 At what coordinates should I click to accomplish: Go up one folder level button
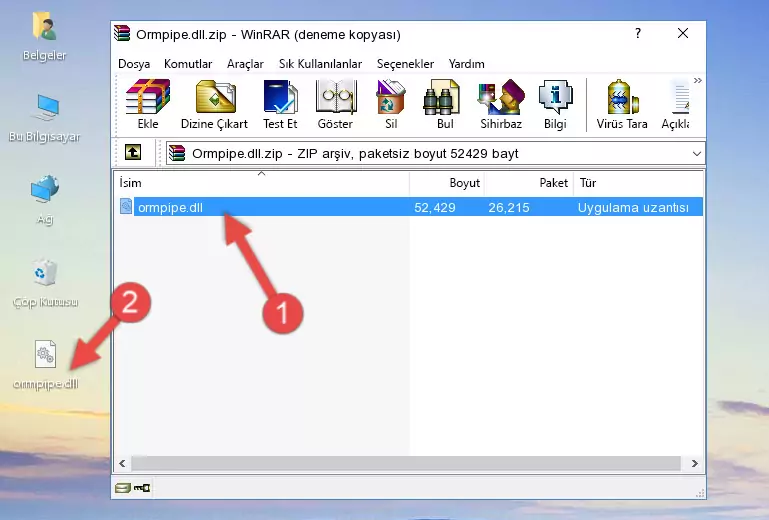coord(133,153)
